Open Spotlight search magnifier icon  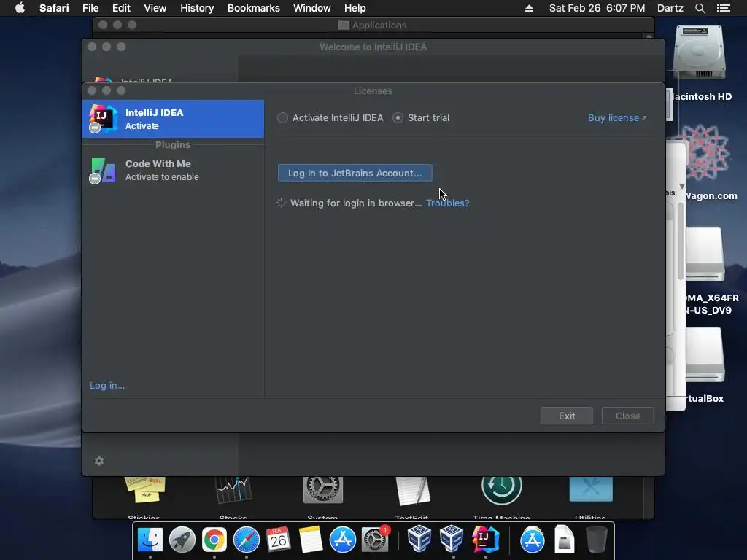pos(700,8)
